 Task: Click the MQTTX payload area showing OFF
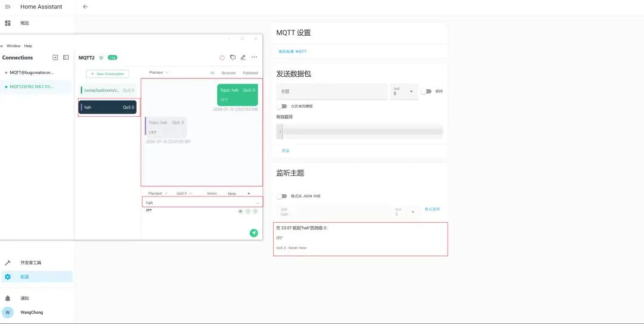[x=189, y=219]
